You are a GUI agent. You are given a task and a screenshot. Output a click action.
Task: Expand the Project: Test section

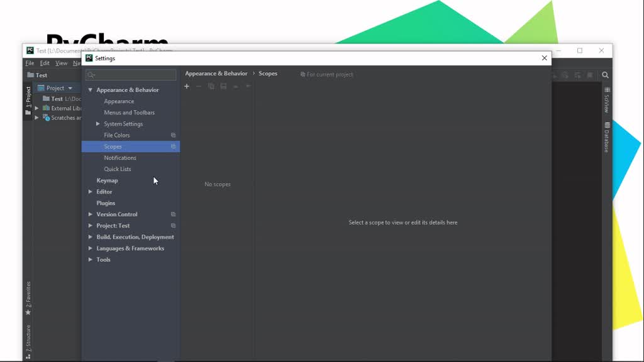pos(91,226)
